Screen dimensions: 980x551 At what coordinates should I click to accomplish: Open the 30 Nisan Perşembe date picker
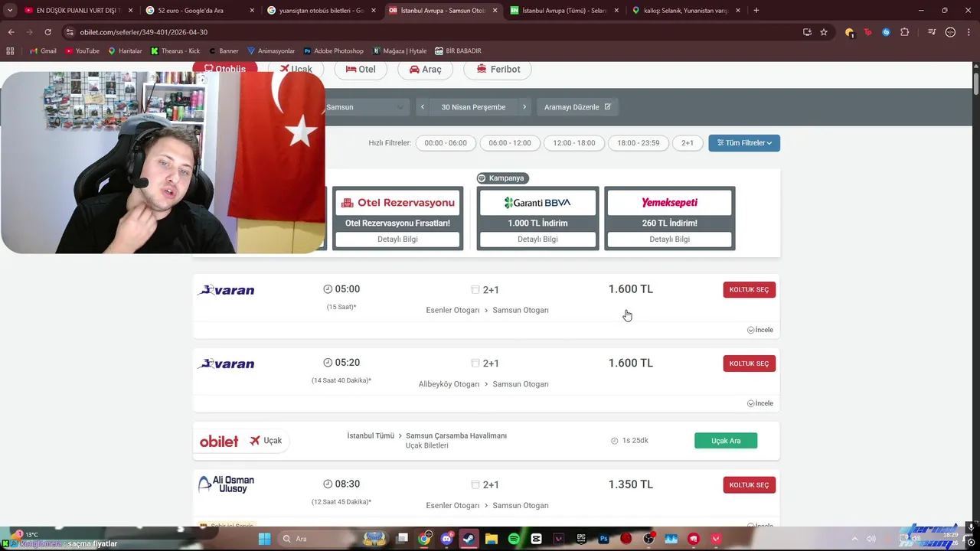point(473,107)
